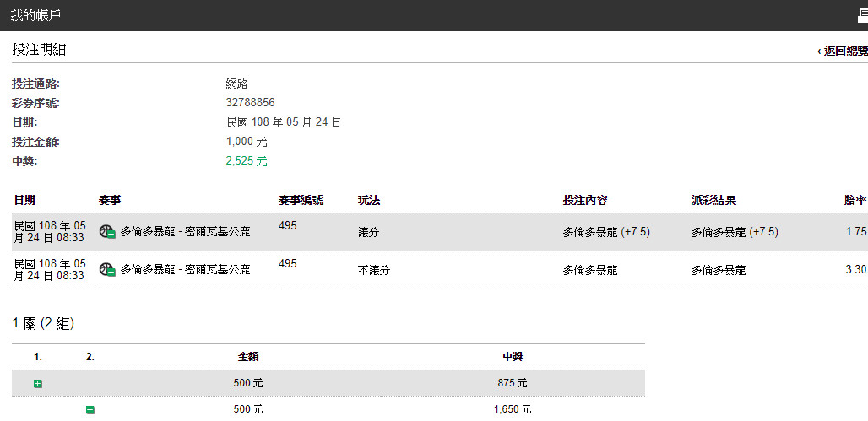868x421 pixels.
Task: Click the odds value 1.75
Action: tap(856, 232)
